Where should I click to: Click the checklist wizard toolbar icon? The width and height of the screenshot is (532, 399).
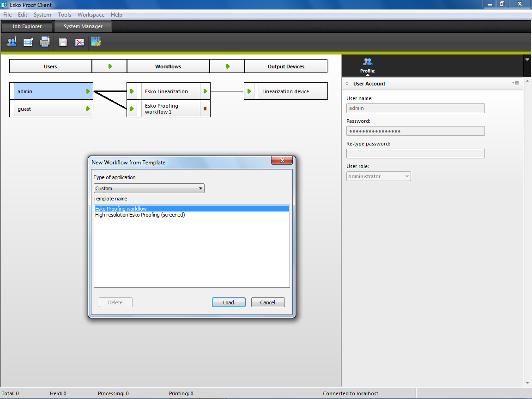(96, 42)
